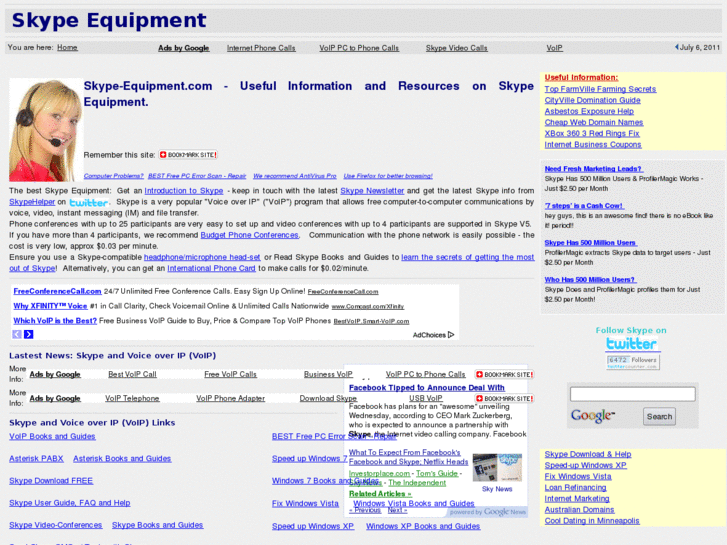Open the Asterisk PABX link
727x545 pixels.
pos(36,459)
